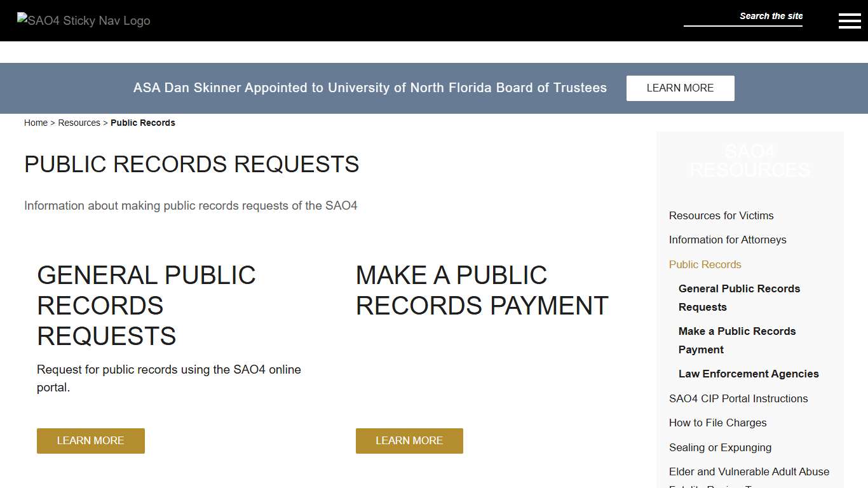Select Make a Public Records Payment sidebar entry
The height and width of the screenshot is (488, 868).
[x=737, y=340]
